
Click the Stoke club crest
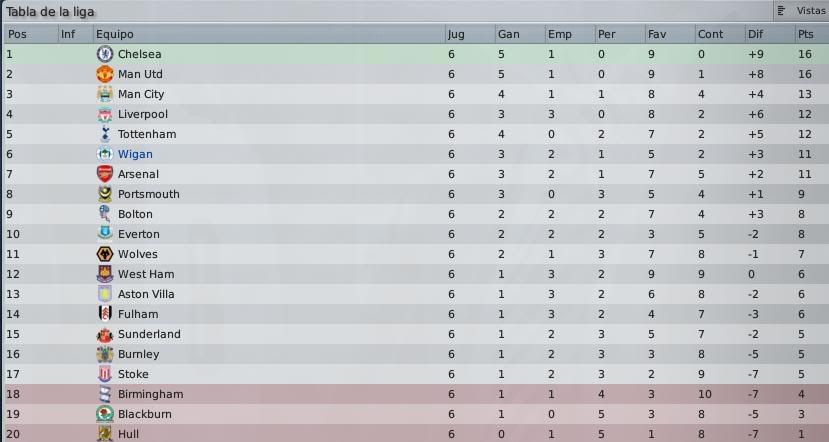coord(105,374)
